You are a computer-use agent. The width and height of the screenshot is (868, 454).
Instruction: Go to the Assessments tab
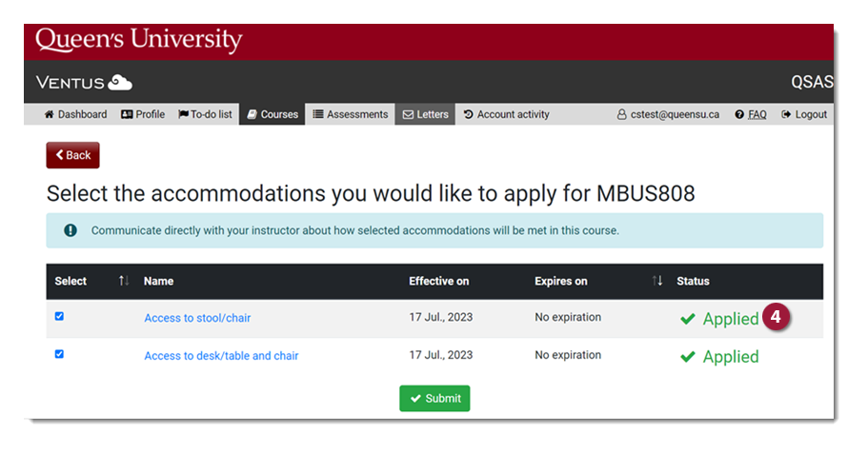click(350, 114)
